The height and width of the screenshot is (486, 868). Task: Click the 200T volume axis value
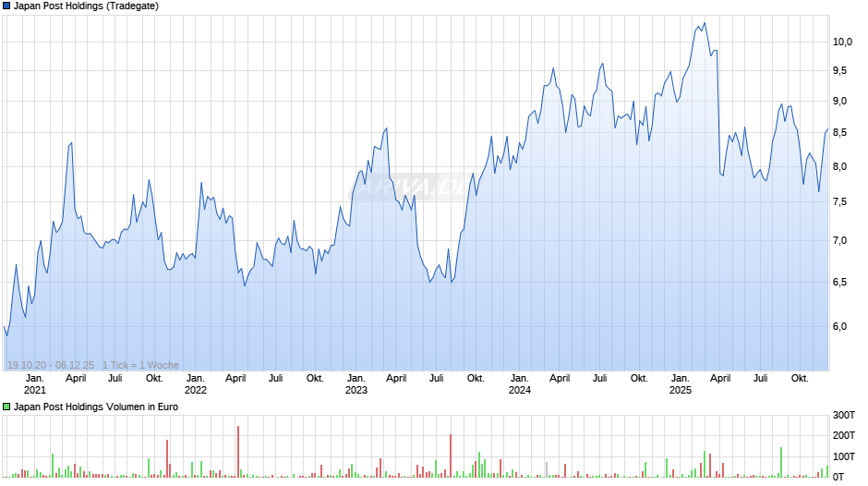[844, 435]
